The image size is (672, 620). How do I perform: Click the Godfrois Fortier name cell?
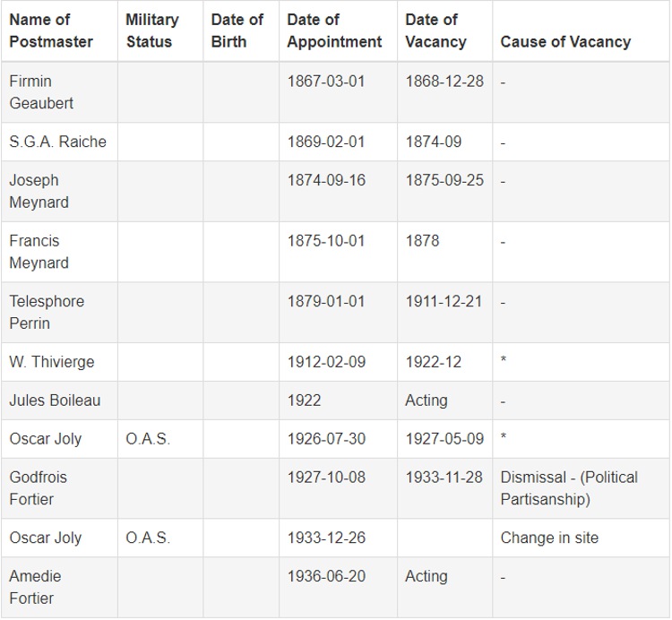38,487
